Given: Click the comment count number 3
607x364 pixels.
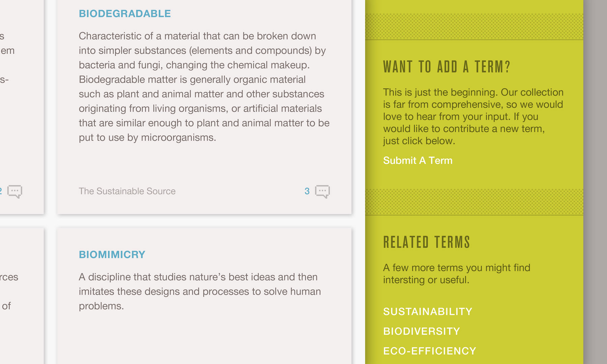Looking at the screenshot, I should pos(307,191).
